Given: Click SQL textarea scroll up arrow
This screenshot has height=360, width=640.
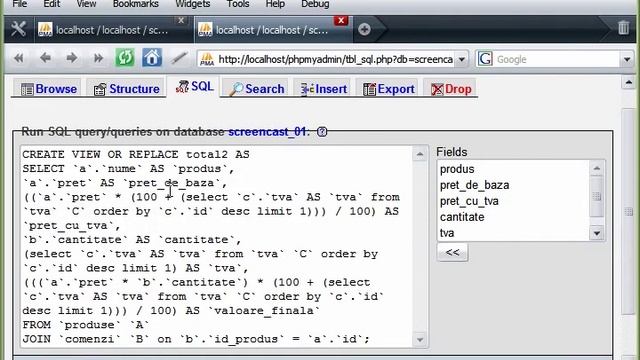Looking at the screenshot, I should [x=420, y=154].
